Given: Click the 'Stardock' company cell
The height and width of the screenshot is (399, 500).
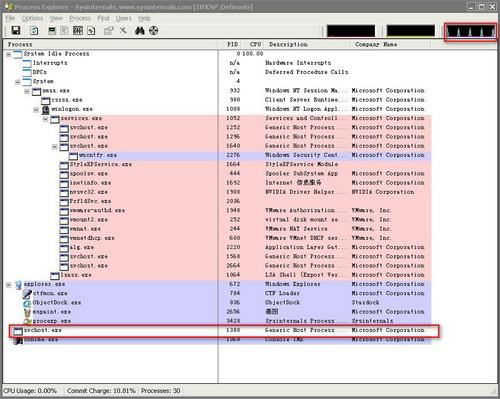Looking at the screenshot, I should point(365,303).
